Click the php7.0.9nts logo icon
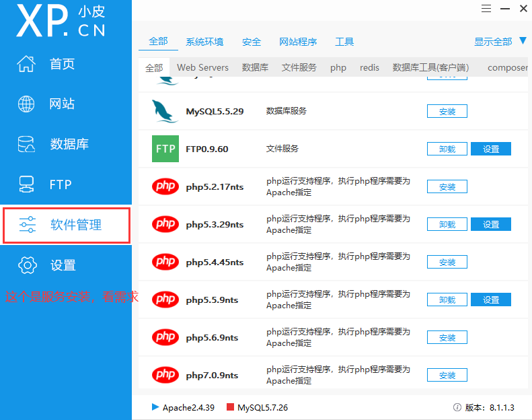 (165, 375)
